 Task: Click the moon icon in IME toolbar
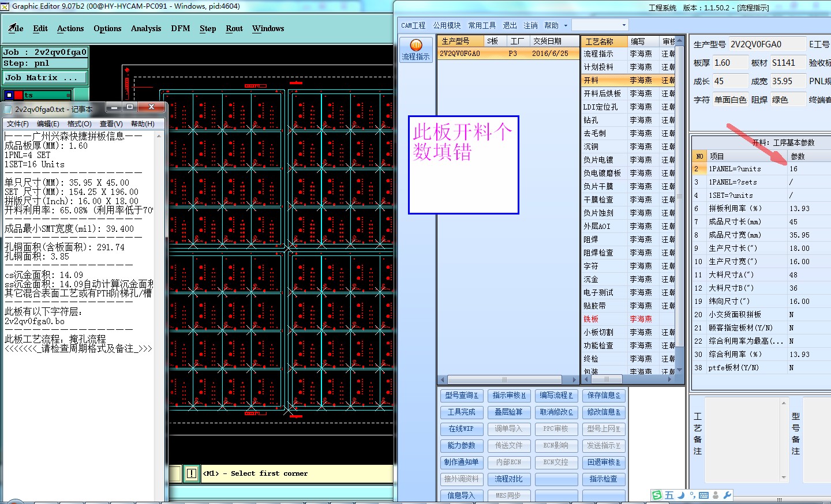[x=682, y=495]
